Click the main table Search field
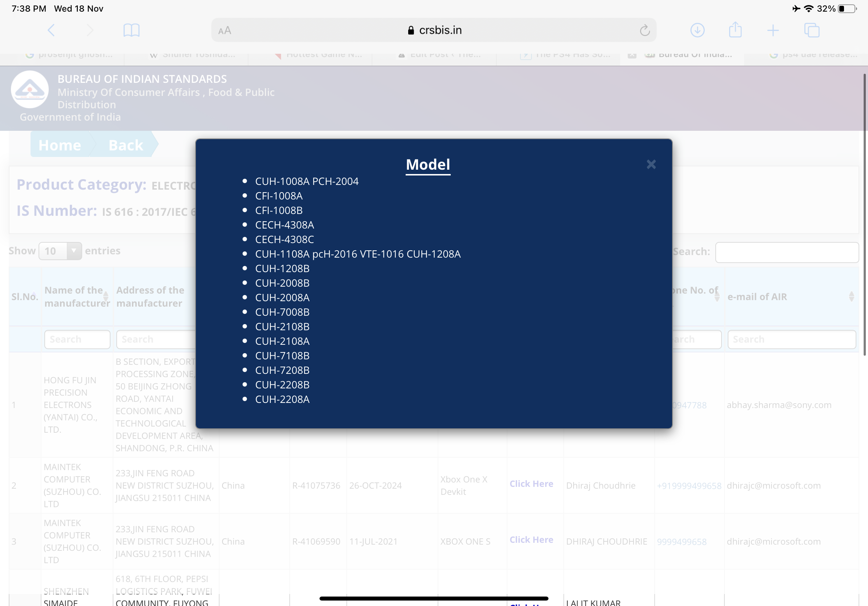The height and width of the screenshot is (606, 868). (x=787, y=252)
